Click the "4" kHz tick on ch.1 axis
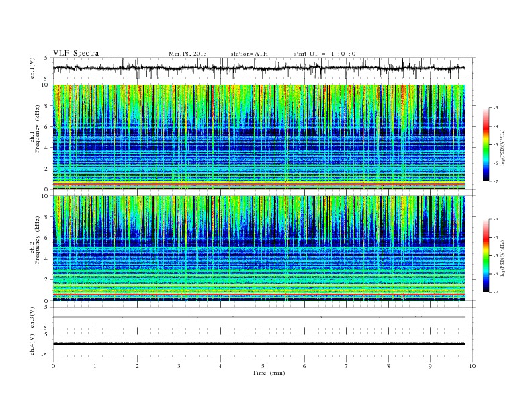 click(47, 148)
